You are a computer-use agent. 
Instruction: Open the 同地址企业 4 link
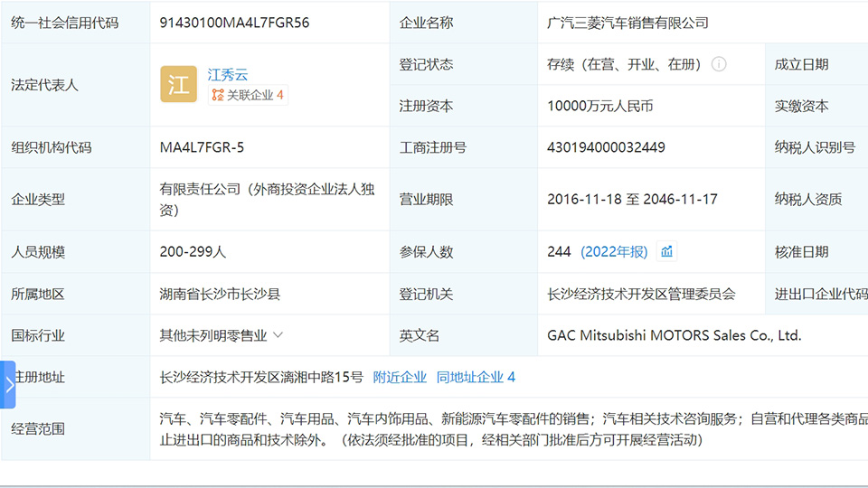tap(476, 378)
